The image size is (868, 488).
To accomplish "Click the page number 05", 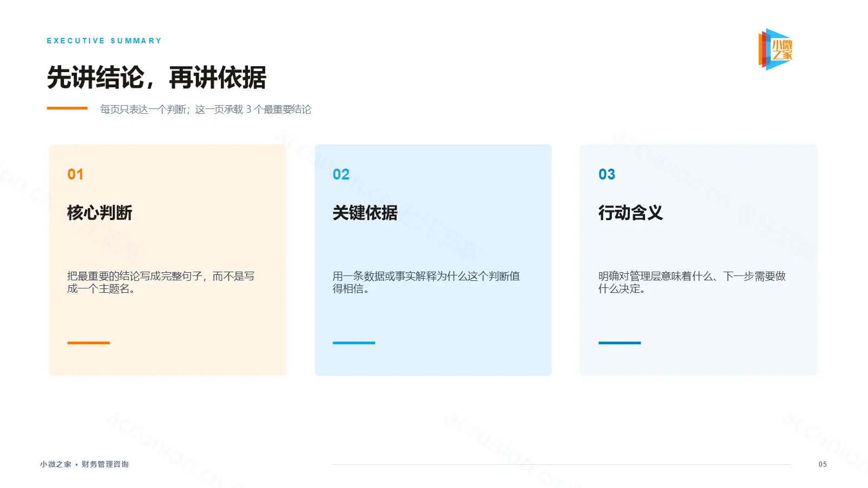I will (823, 464).
